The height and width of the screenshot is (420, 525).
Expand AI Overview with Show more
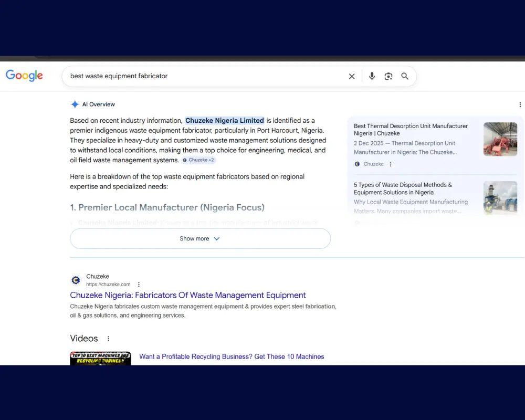click(200, 238)
